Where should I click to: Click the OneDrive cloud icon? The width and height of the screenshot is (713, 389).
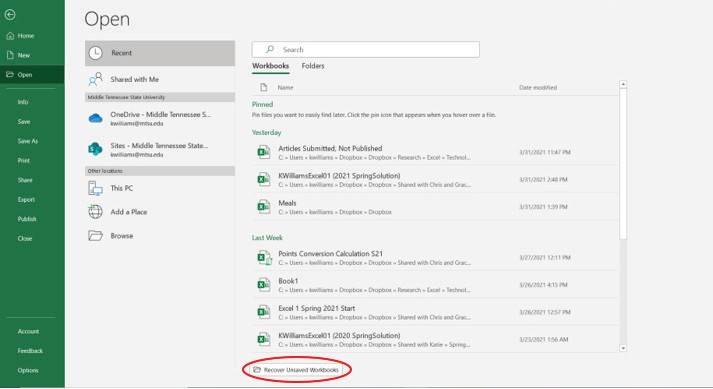pos(95,118)
